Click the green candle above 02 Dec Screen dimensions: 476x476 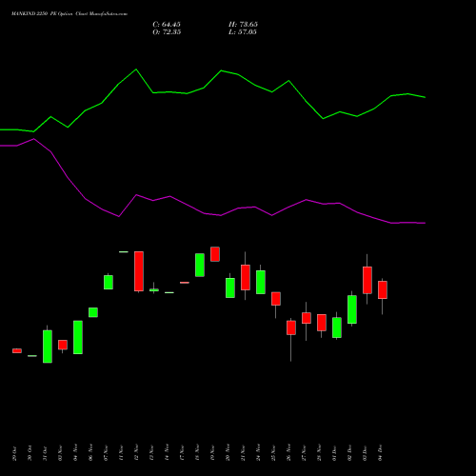pos(352,309)
